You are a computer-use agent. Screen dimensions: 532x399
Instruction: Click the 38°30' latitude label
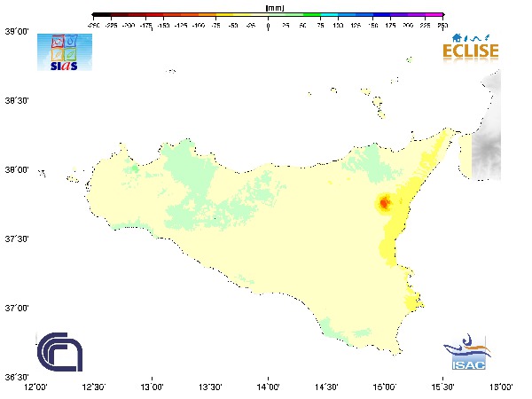point(17,101)
